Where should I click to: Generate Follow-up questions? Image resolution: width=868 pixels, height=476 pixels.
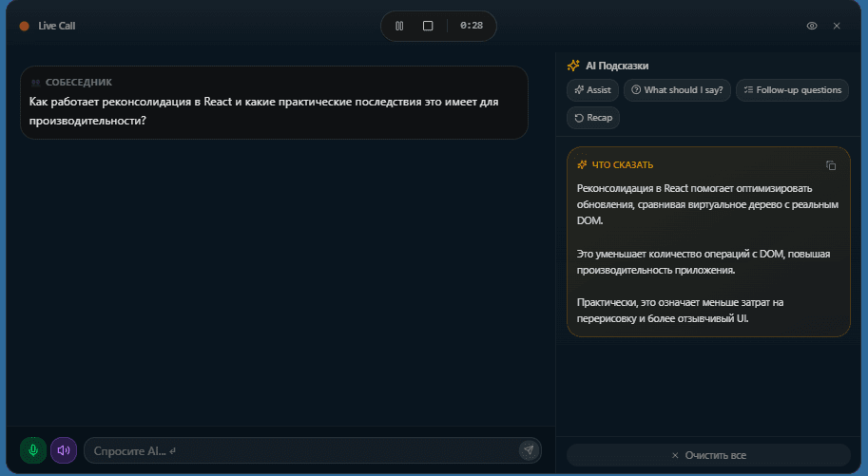(792, 90)
